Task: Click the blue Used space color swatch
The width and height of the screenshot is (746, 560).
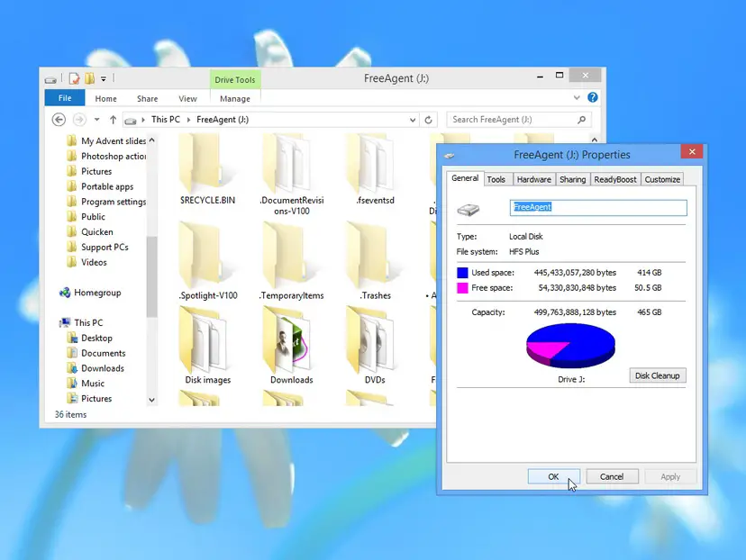Action: click(462, 273)
